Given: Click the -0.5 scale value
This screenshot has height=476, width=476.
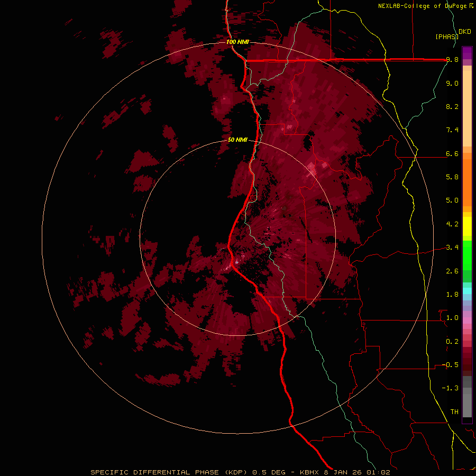Looking at the screenshot, I should 451,365.
